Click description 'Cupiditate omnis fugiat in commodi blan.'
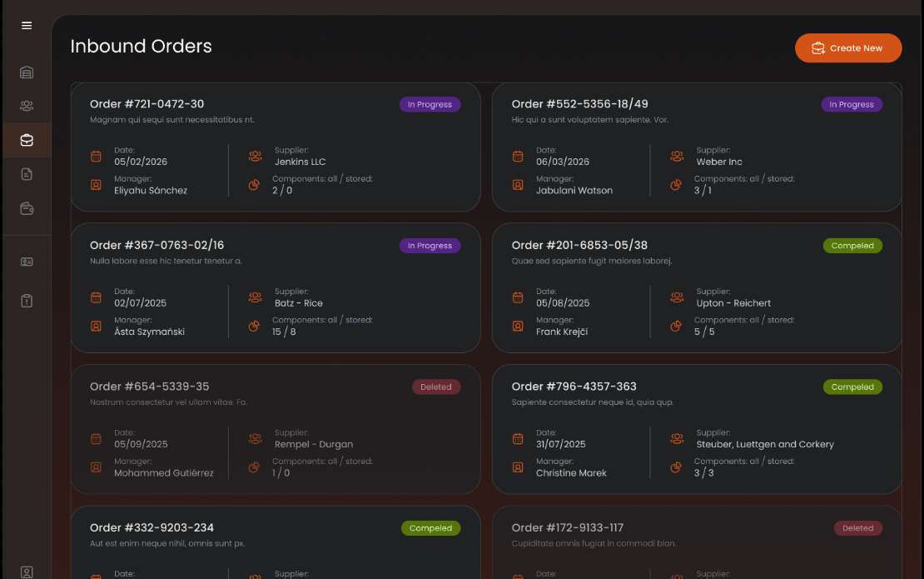Screen dimensions: 924x579 [x=594, y=544]
